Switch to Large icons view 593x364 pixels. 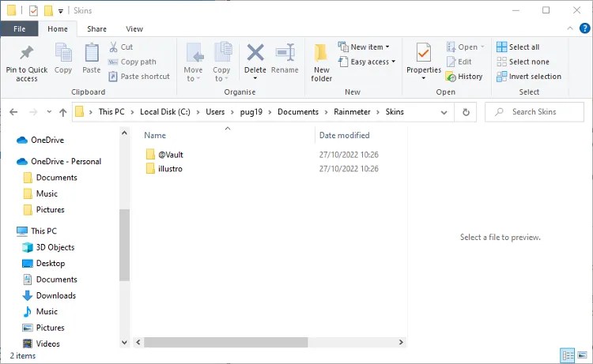583,355
